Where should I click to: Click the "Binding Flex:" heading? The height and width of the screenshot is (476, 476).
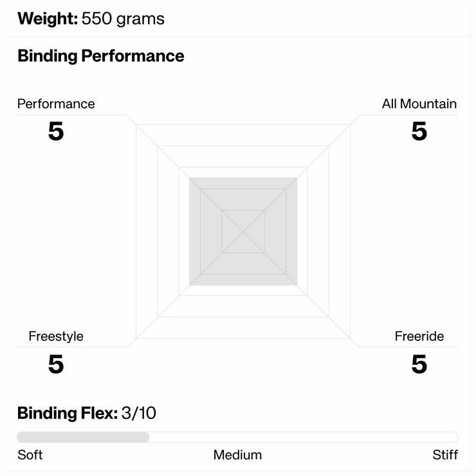68,413
